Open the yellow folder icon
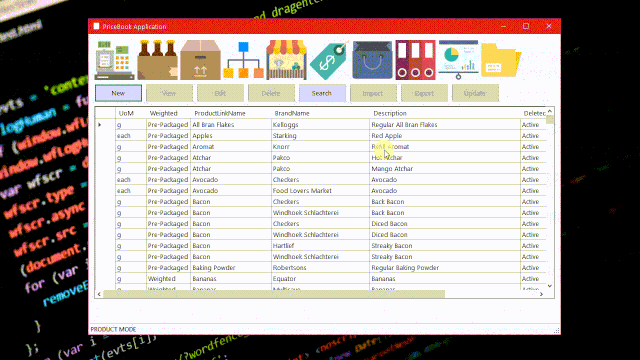The width and height of the screenshot is (640, 360). coord(501,60)
